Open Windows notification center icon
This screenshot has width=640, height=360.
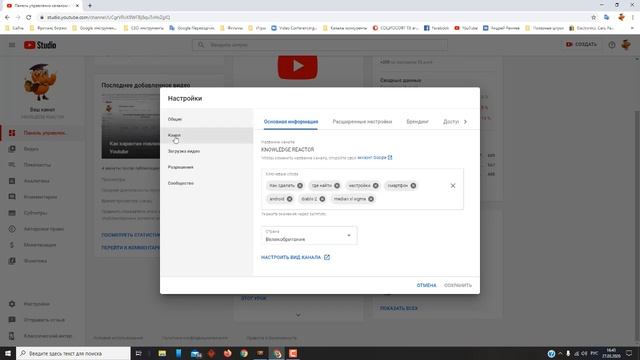click(629, 353)
